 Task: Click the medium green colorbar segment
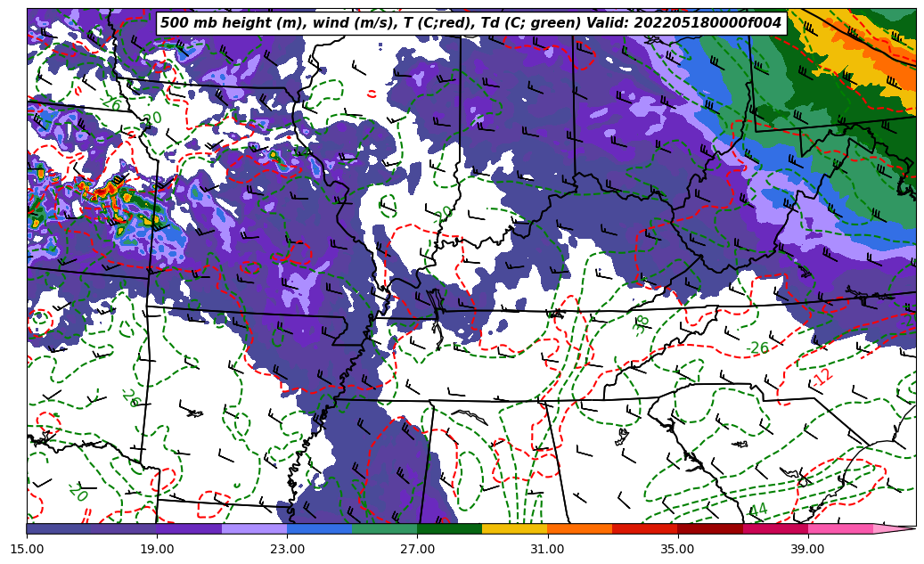[x=384, y=529]
